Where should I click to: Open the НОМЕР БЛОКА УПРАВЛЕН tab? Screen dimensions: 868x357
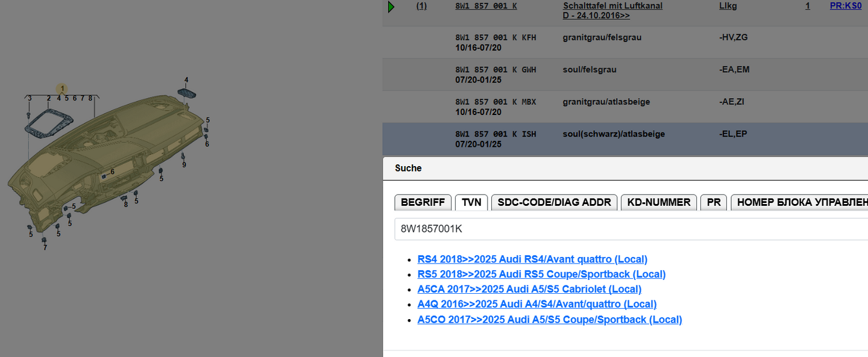(x=799, y=202)
